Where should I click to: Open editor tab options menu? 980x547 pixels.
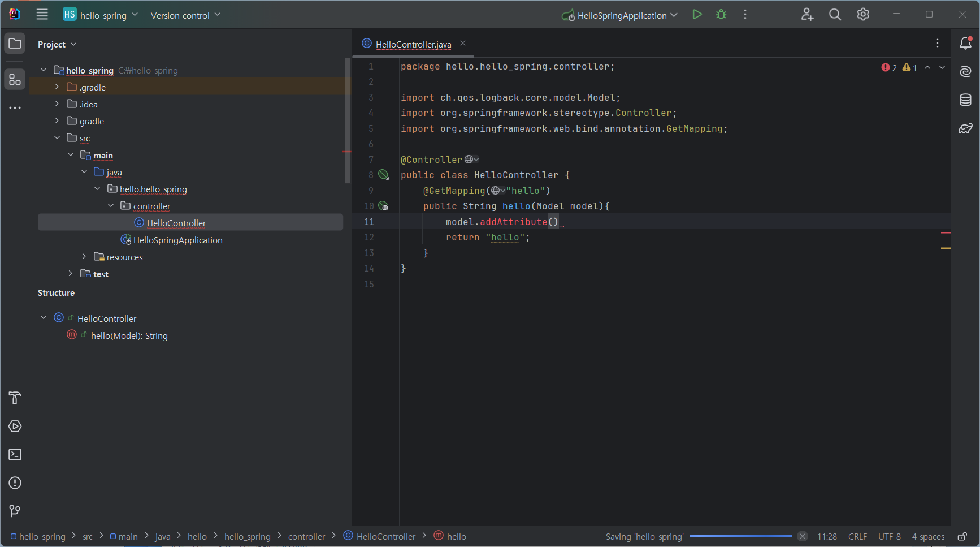(938, 44)
